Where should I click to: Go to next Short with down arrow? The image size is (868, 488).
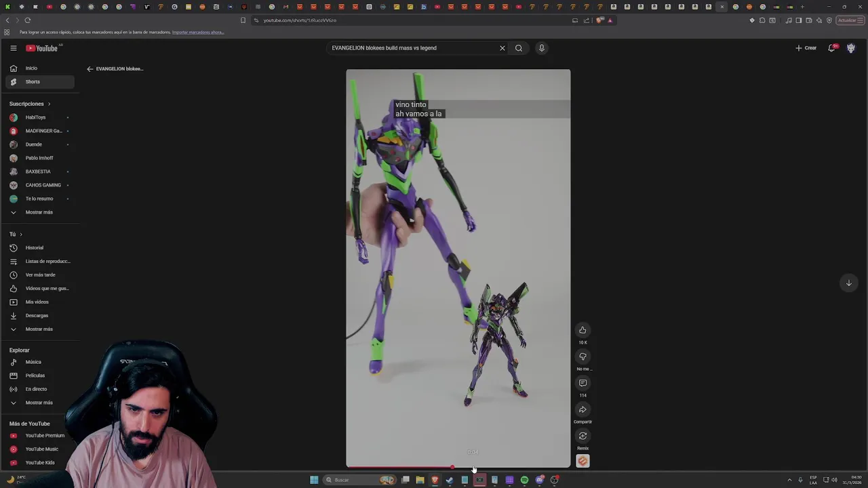click(848, 283)
